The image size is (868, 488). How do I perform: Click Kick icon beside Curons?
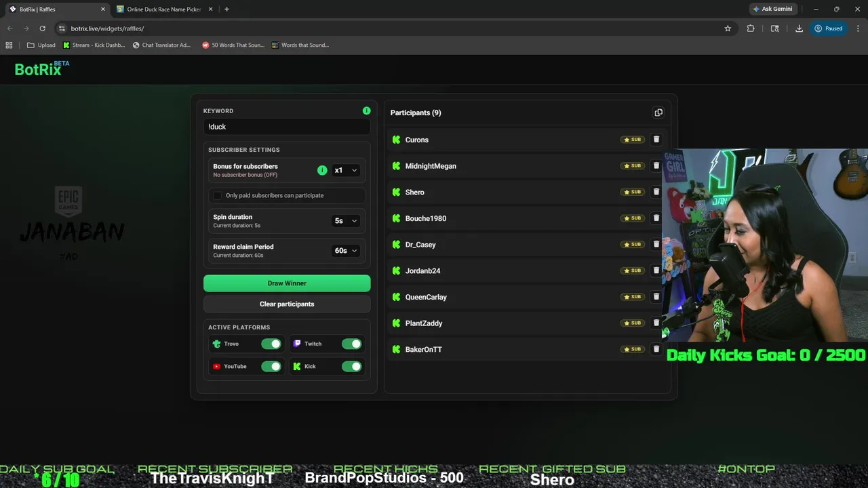coord(397,140)
